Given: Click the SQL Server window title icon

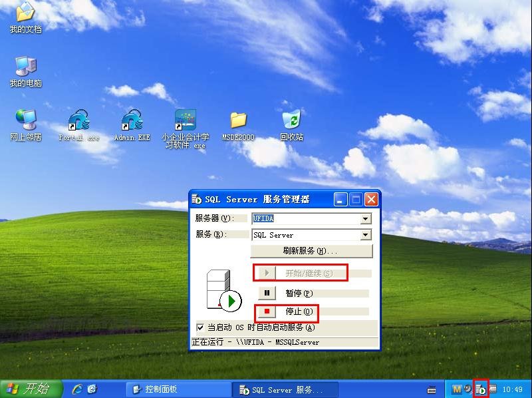Looking at the screenshot, I should coord(197,199).
